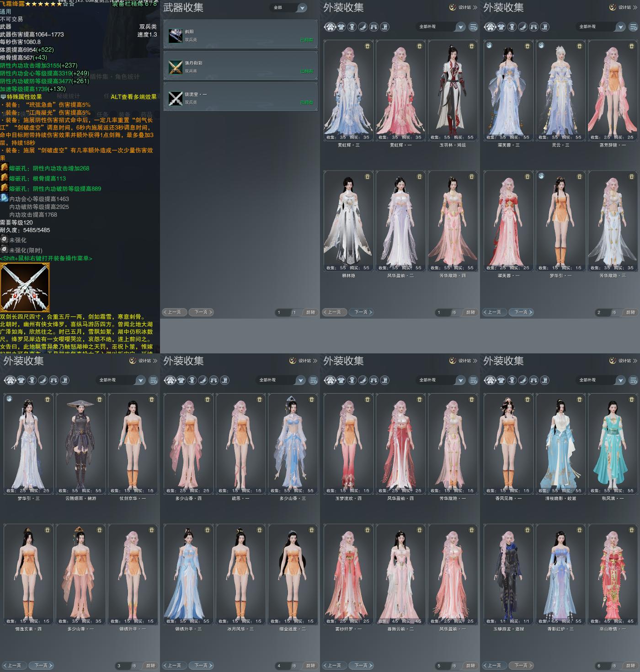Toggle the shirt filter on outfit page 2
This screenshot has height=672, width=640.
pos(501,27)
